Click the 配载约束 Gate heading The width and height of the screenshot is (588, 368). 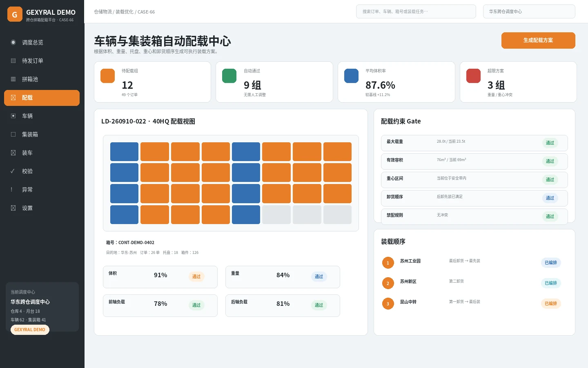[401, 121]
